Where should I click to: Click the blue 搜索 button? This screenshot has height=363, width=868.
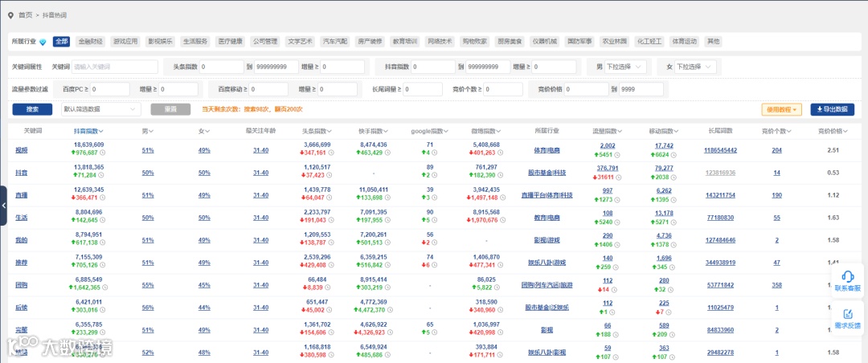coord(32,109)
